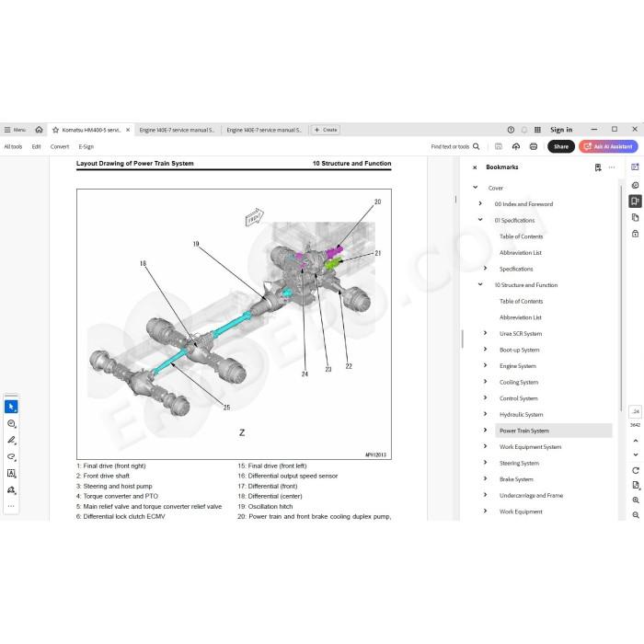The height and width of the screenshot is (644, 644).
Task: Click the upload to cloud icon
Action: 516,146
